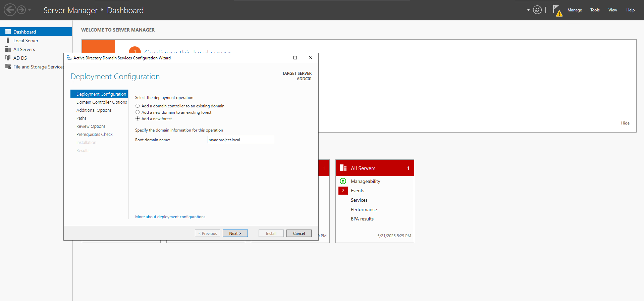Open the notifications flag with warning
Screen dimensions: 644x301
point(557,10)
